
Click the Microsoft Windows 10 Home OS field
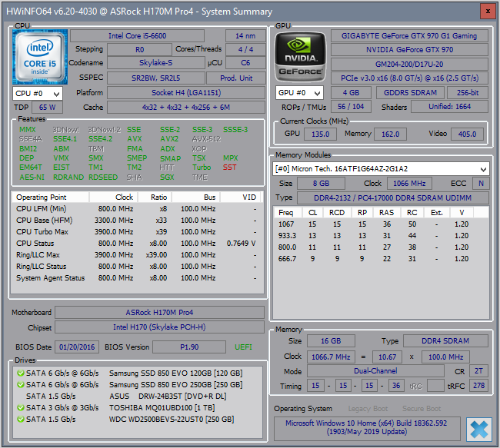tap(367, 427)
